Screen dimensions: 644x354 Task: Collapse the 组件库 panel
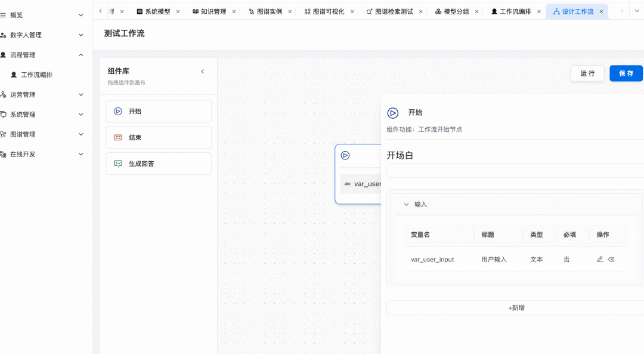[202, 72]
